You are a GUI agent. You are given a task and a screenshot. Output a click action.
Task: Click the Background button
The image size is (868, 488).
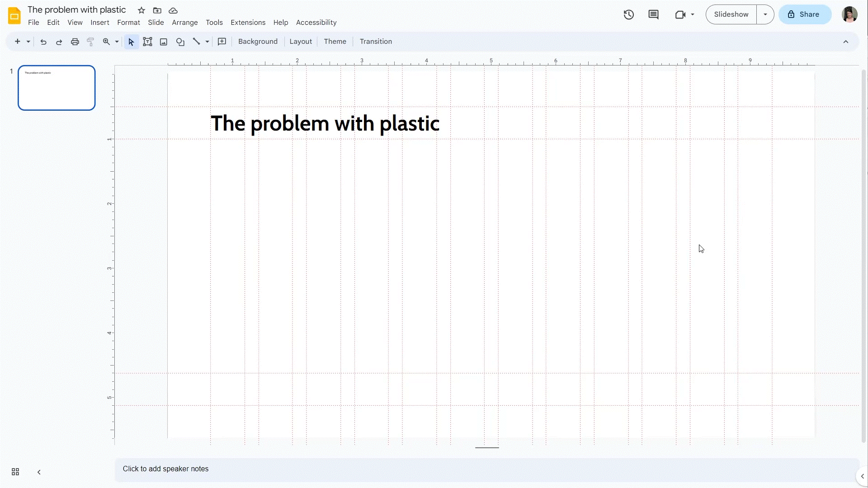pyautogui.click(x=258, y=41)
